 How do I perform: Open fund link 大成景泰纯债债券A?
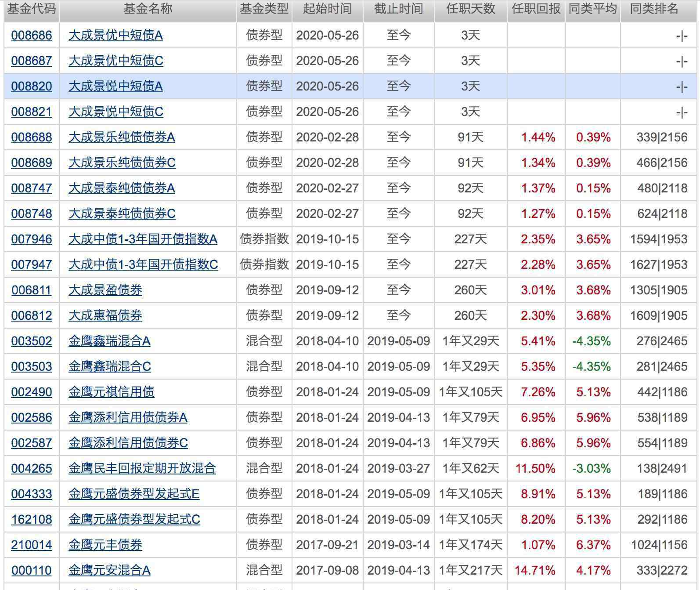(x=122, y=188)
